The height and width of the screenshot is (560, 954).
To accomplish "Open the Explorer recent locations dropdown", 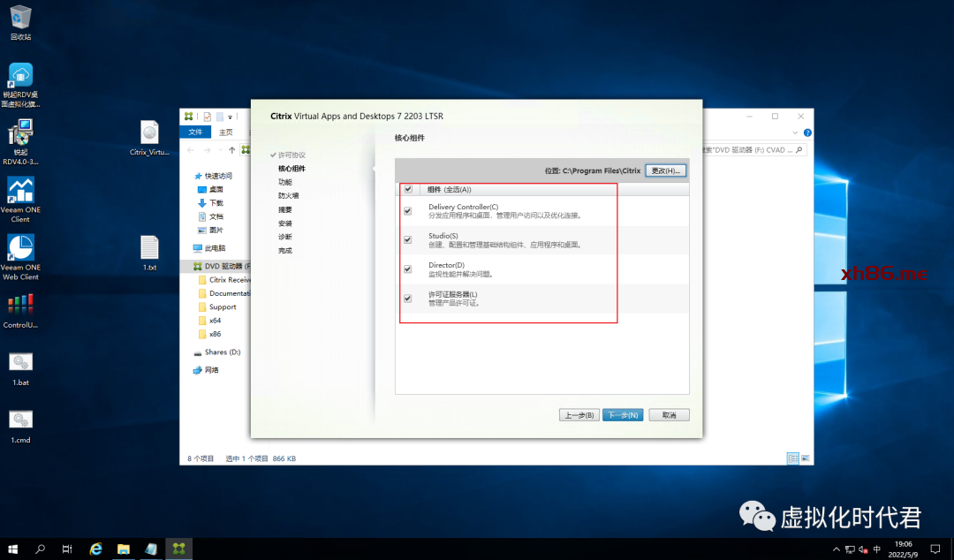I will click(220, 150).
